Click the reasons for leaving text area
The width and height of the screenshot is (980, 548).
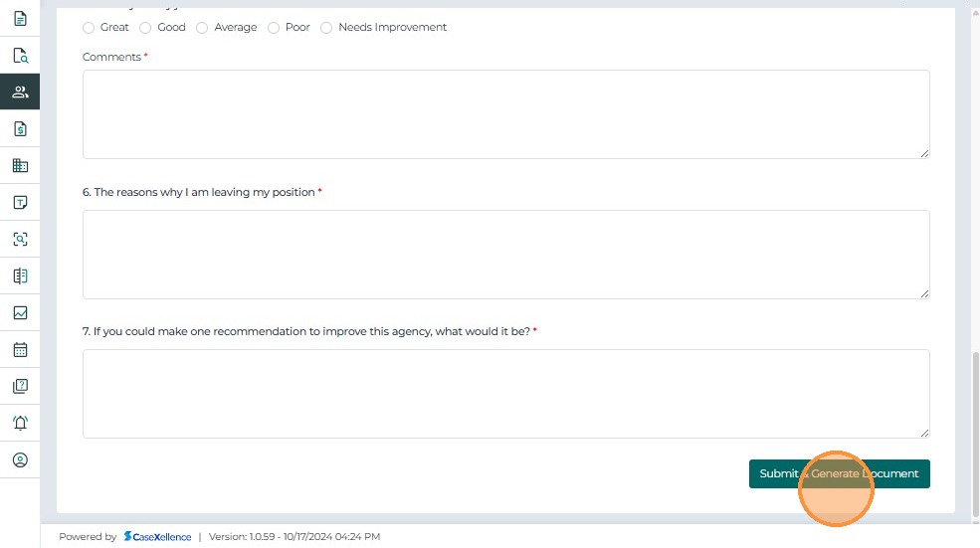click(505, 255)
